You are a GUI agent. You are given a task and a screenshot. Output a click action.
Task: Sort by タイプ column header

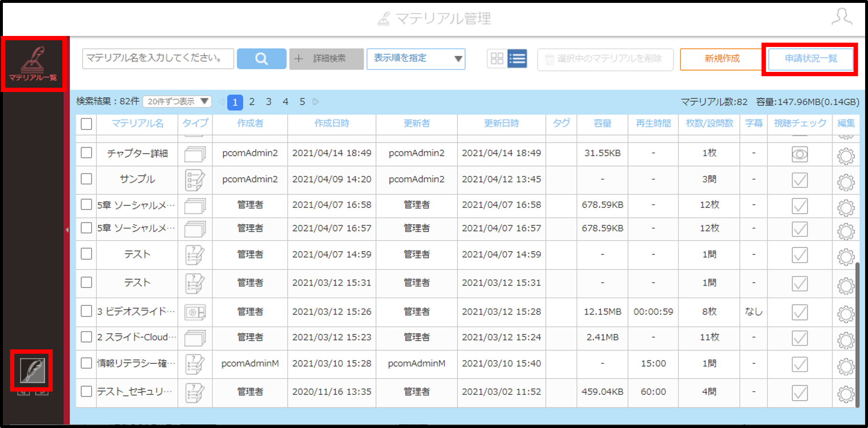coord(195,123)
